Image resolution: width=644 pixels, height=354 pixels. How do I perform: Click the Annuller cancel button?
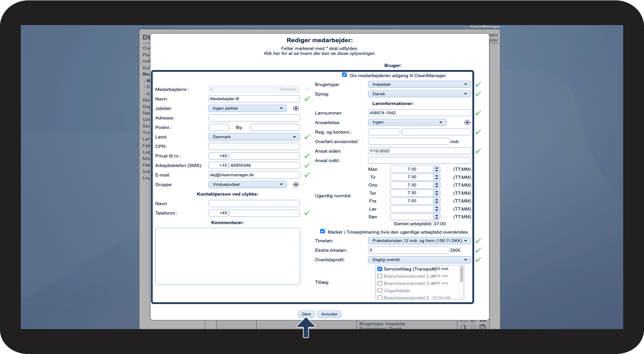329,314
